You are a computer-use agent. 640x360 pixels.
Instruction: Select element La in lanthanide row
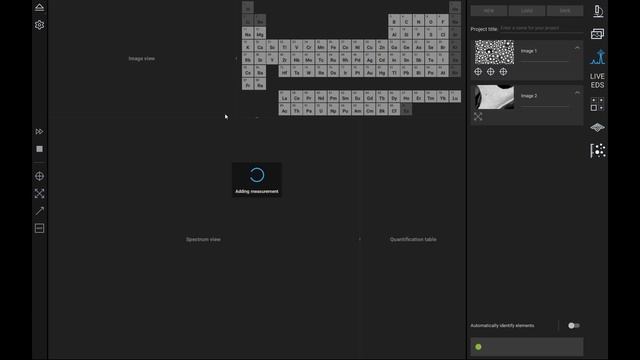[284, 97]
